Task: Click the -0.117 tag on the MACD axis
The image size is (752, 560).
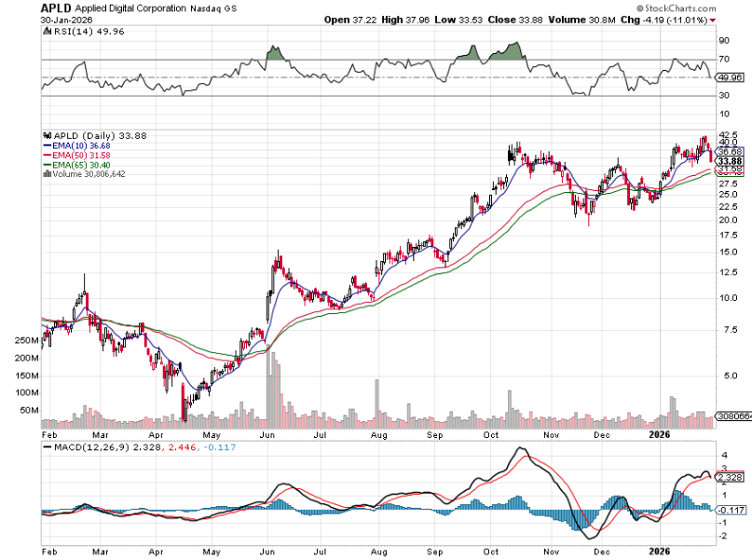Action: (731, 510)
